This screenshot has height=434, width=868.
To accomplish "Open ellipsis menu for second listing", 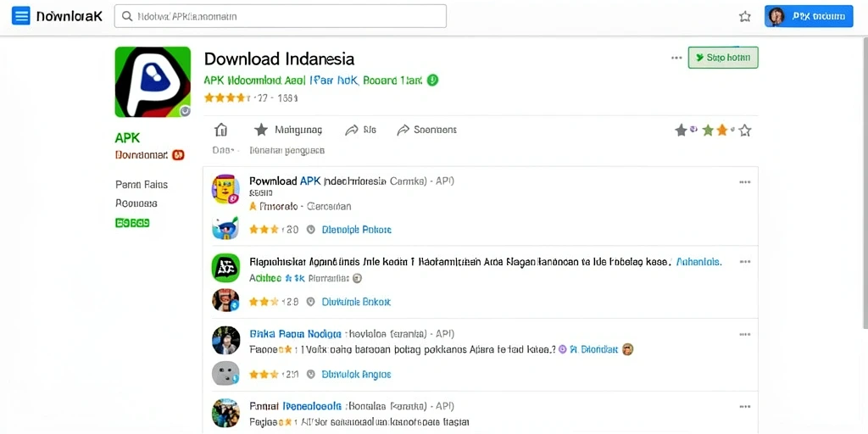I will (x=745, y=262).
